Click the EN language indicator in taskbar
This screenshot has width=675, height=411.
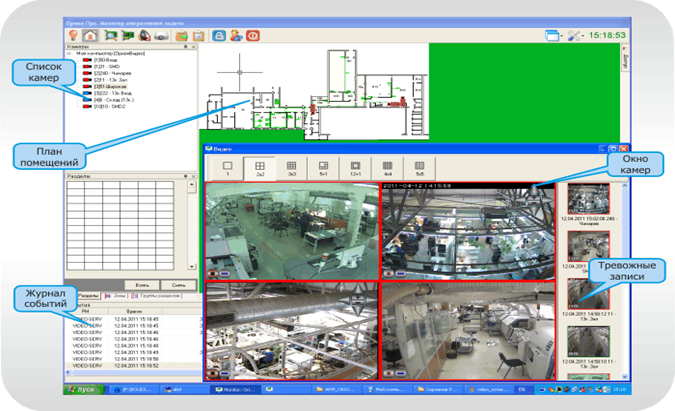pyautogui.click(x=522, y=389)
